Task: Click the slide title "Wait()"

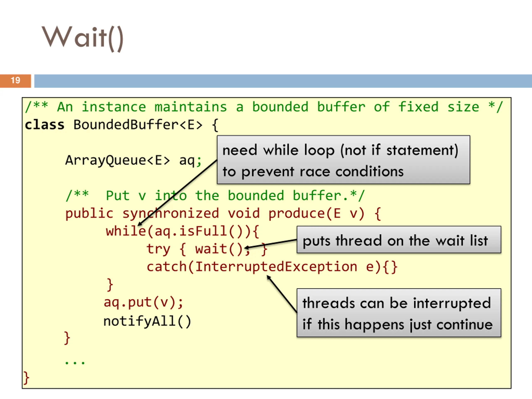Action: [x=83, y=38]
